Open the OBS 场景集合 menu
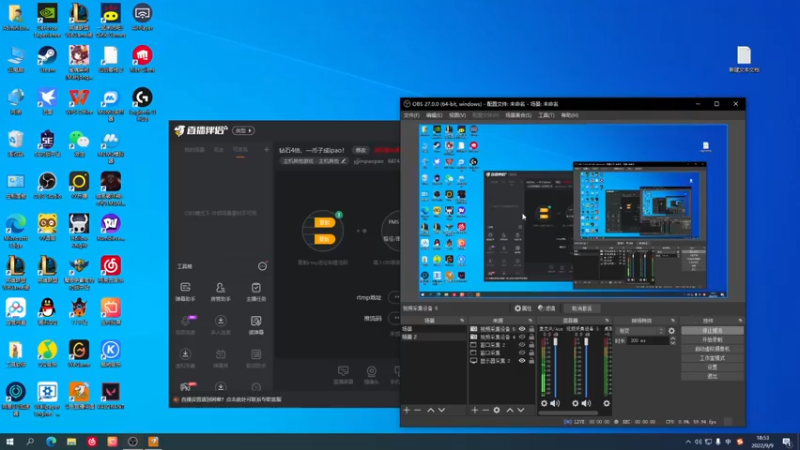 click(x=518, y=115)
